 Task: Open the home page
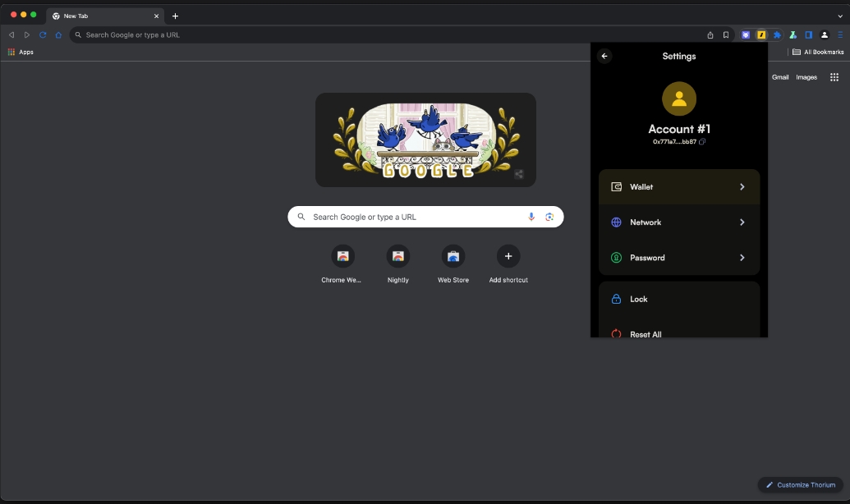[58, 34]
